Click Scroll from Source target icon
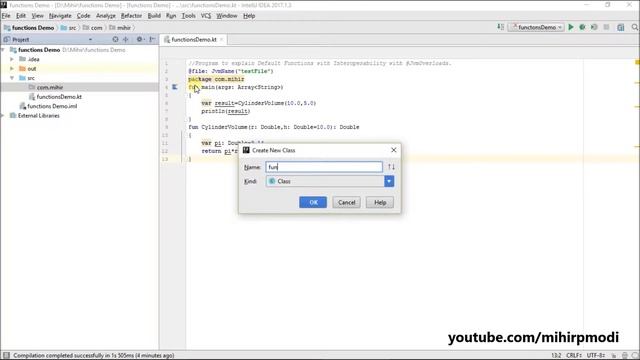This screenshot has height=360, width=640. click(x=115, y=39)
